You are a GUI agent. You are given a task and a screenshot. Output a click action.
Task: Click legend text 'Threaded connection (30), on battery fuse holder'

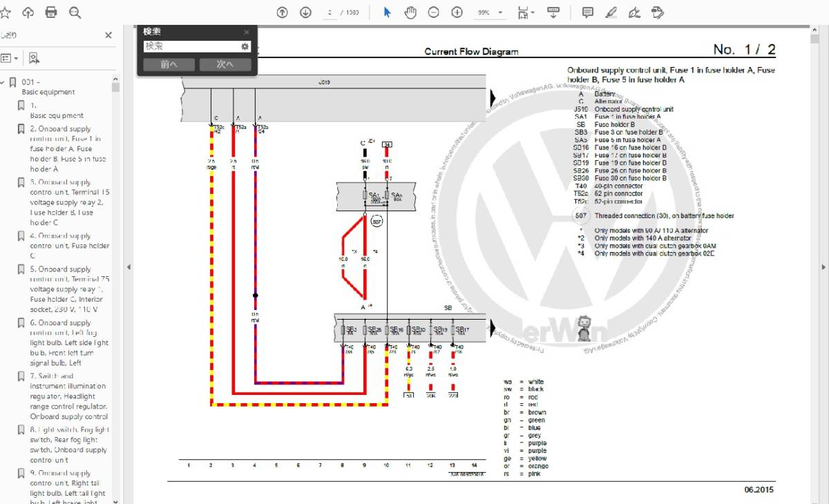pyautogui.click(x=664, y=216)
